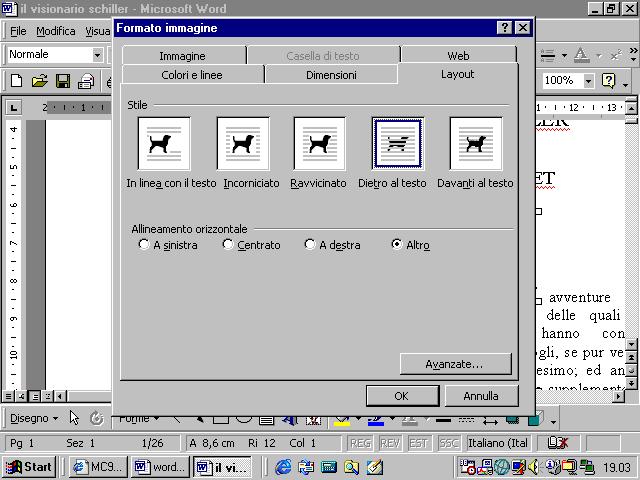Image resolution: width=640 pixels, height=480 pixels.
Task: Switch to Outline view button
Action: coord(48,396)
